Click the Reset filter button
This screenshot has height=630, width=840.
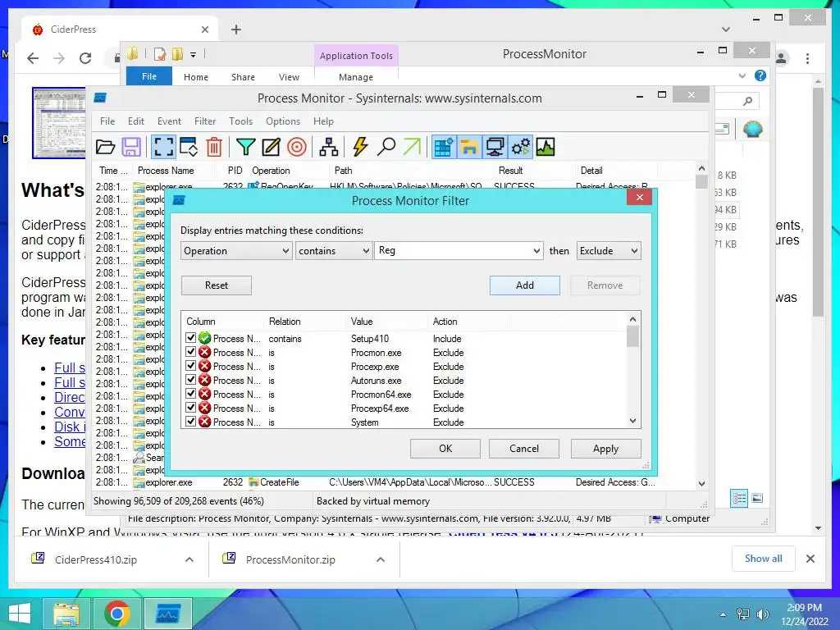click(217, 285)
